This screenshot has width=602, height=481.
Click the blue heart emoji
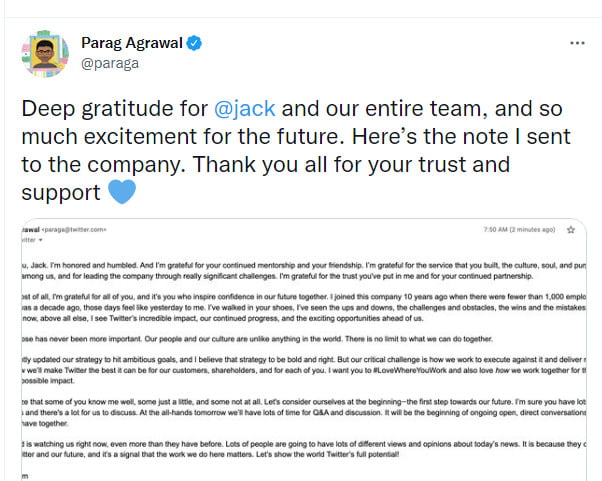coord(121,191)
